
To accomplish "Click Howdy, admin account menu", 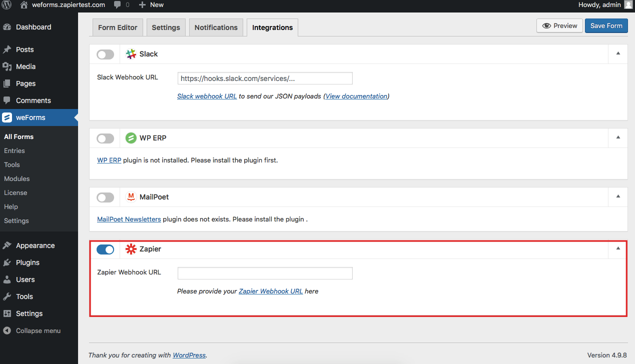I will pyautogui.click(x=605, y=5).
